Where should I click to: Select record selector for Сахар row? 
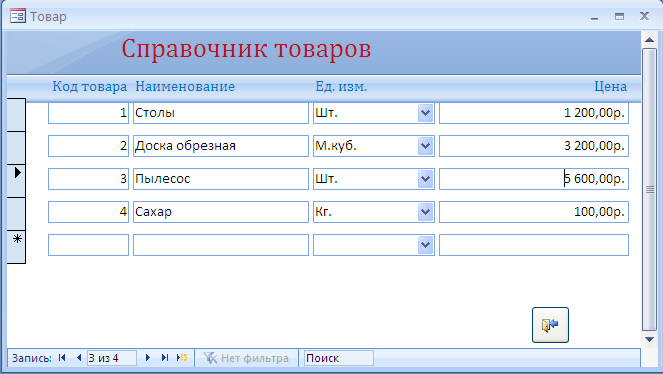(16, 214)
